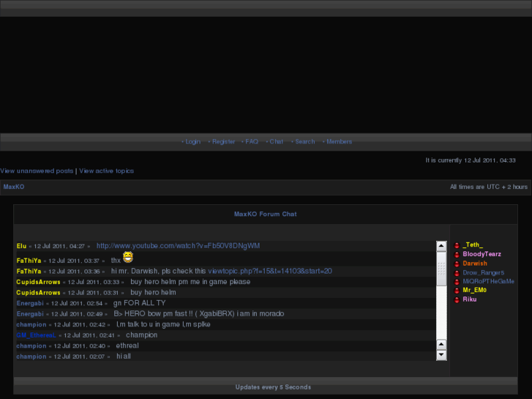Screen dimensions: 532x399
Task: Open the Login page
Action: click(192, 141)
